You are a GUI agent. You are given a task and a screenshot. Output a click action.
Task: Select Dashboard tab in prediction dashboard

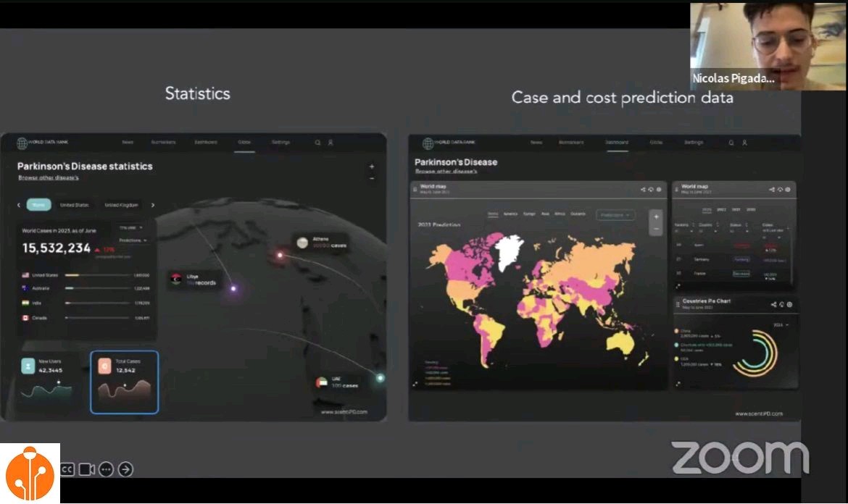pos(617,143)
